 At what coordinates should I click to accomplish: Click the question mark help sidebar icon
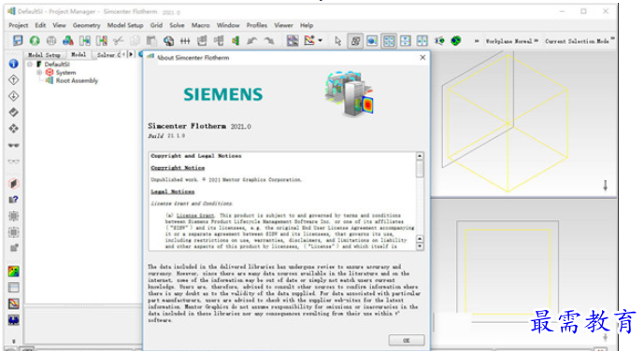14,200
